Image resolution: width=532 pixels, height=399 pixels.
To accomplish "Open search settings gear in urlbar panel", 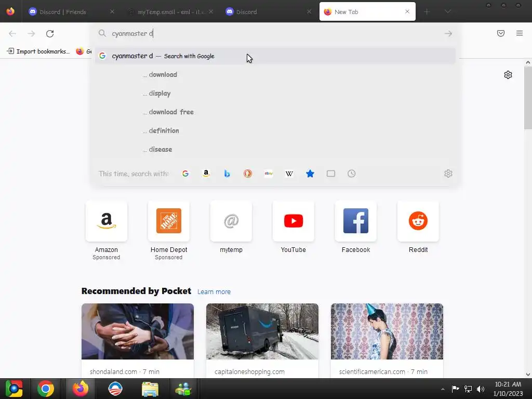I will [448, 174].
